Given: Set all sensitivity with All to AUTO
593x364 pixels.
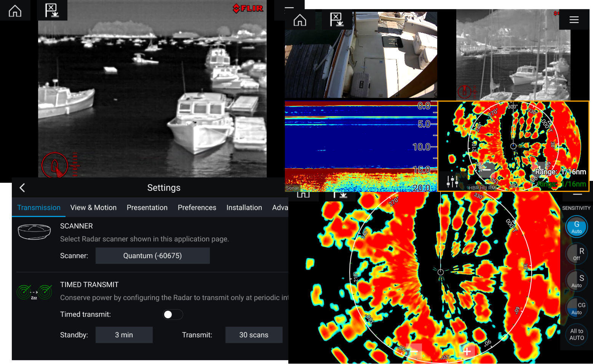Looking at the screenshot, I should 577,335.
